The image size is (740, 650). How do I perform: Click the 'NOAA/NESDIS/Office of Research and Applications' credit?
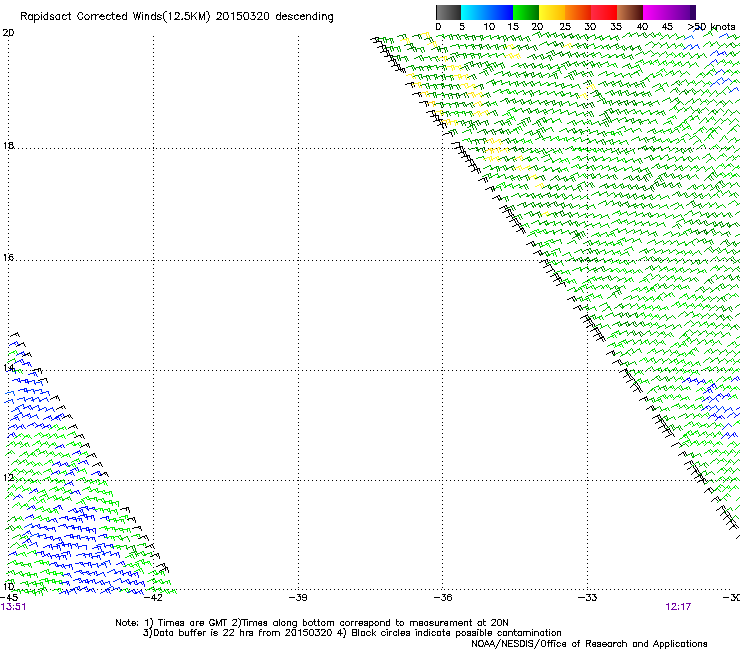(x=589, y=643)
